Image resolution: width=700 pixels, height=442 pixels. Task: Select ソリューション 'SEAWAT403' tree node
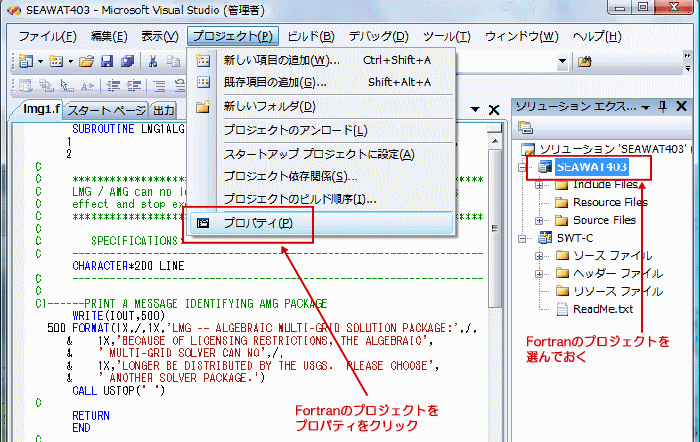coord(612,149)
